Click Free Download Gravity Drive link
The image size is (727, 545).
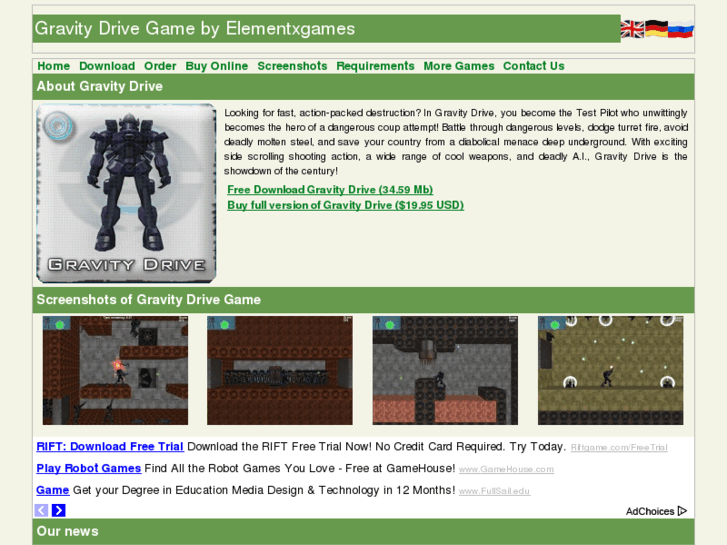[x=330, y=190]
